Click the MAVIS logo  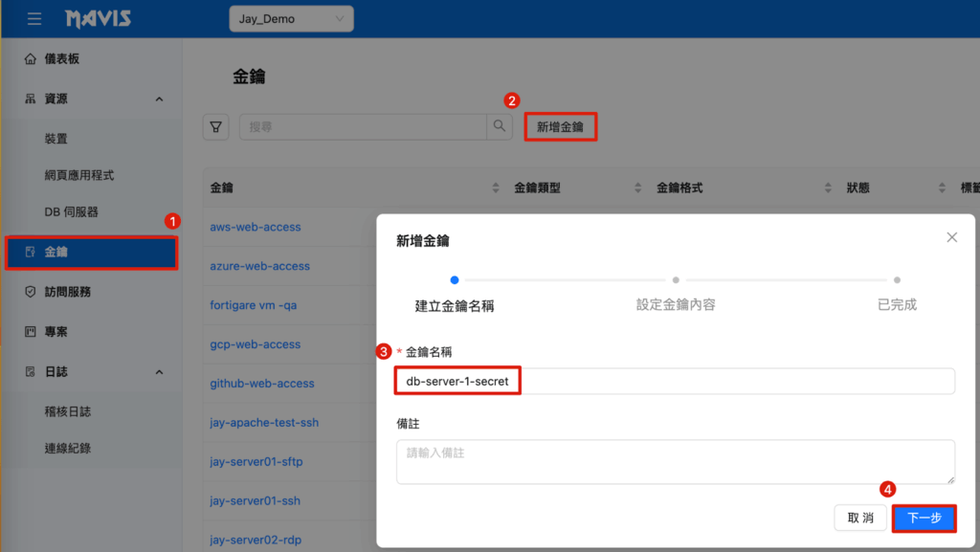coord(99,19)
